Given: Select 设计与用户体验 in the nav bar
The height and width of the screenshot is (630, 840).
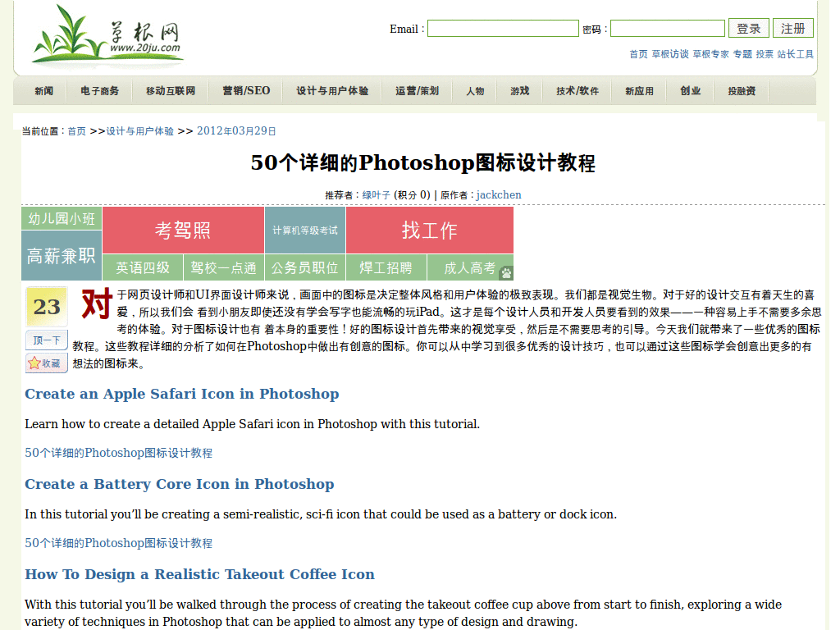Looking at the screenshot, I should (332, 91).
